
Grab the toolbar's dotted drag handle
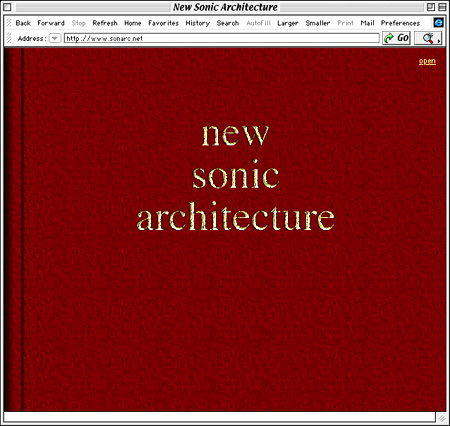pos(9,23)
